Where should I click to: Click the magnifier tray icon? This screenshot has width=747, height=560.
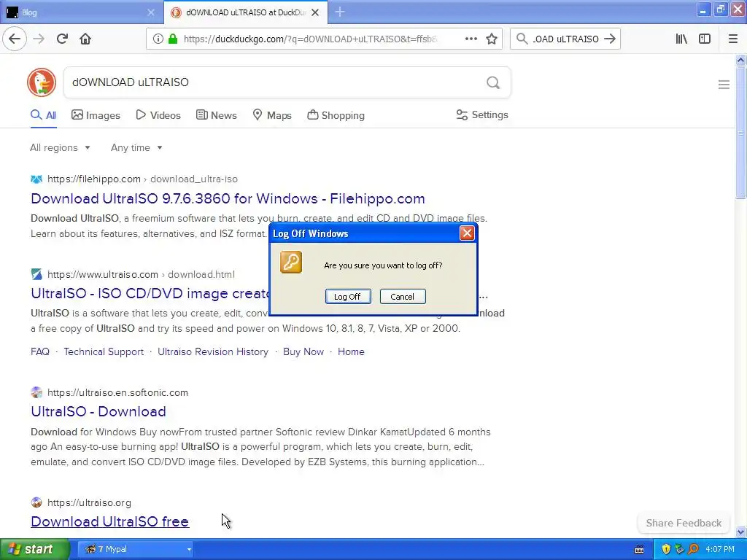pos(693,549)
